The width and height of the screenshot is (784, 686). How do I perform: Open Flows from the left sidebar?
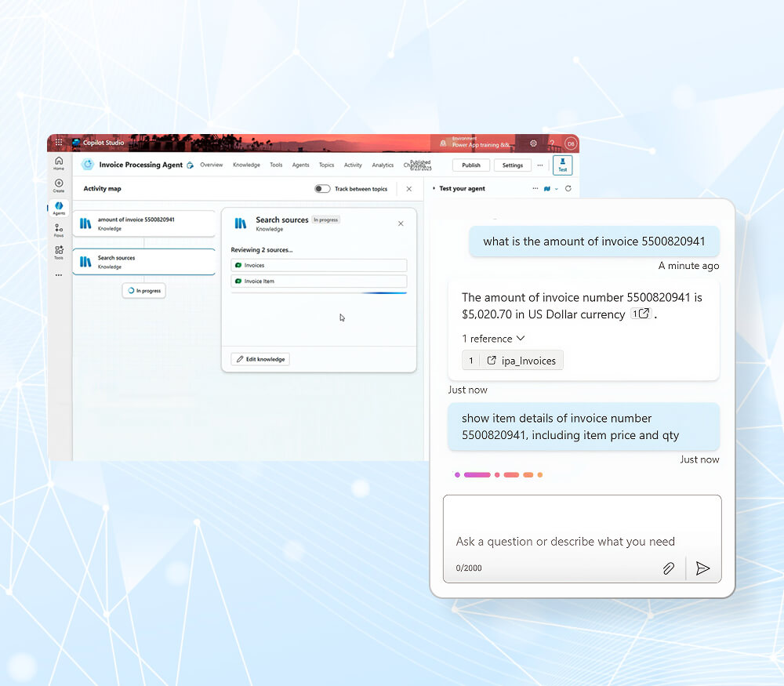click(x=59, y=229)
